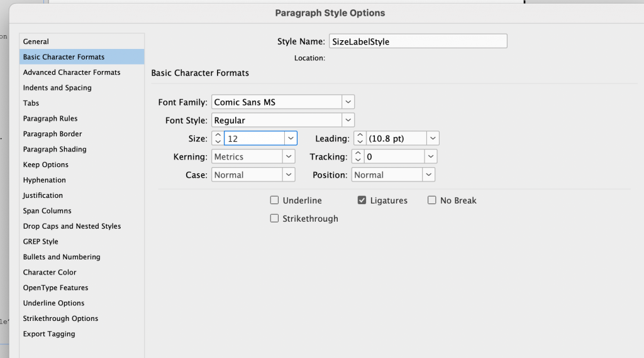
Task: Open Strikethrough Options section
Action: [x=82, y=318]
